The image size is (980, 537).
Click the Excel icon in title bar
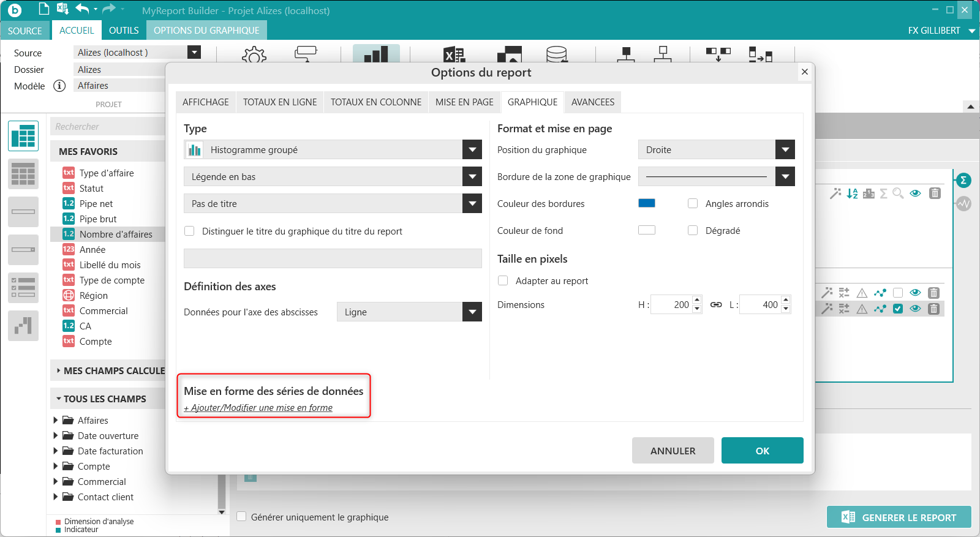point(62,9)
